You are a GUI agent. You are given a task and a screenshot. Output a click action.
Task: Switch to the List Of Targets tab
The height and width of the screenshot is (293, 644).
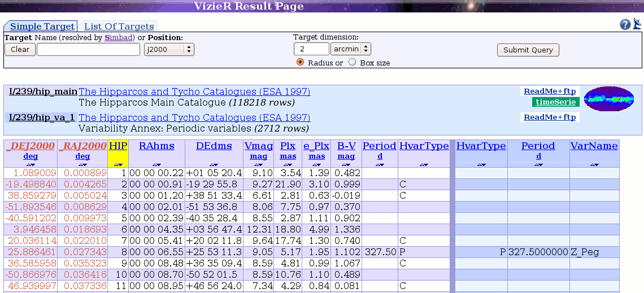point(119,27)
